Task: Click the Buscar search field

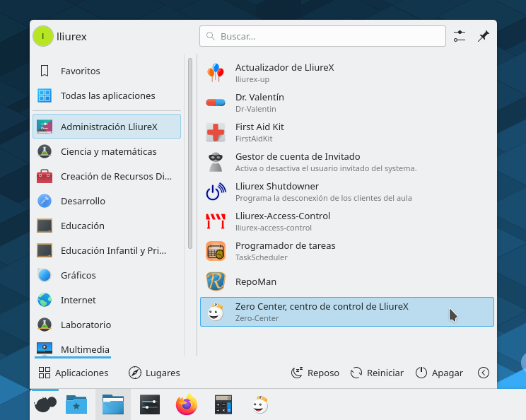Action: (x=322, y=36)
